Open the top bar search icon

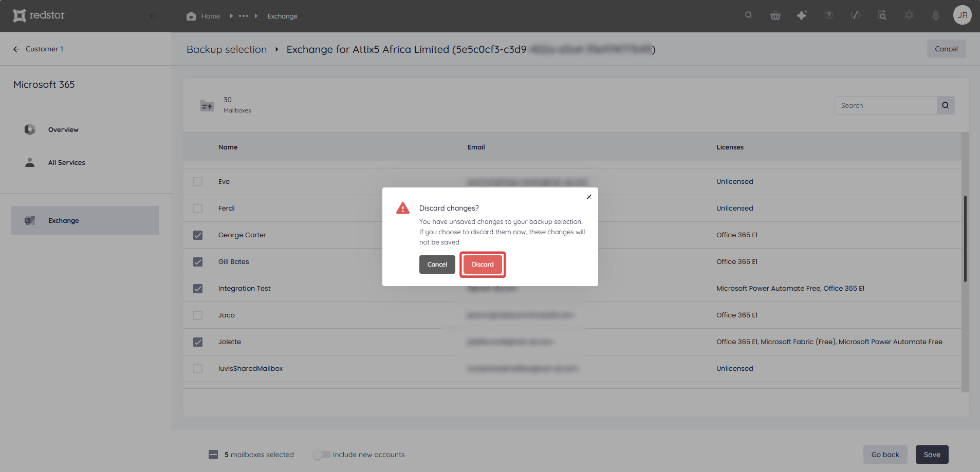pyautogui.click(x=749, y=15)
